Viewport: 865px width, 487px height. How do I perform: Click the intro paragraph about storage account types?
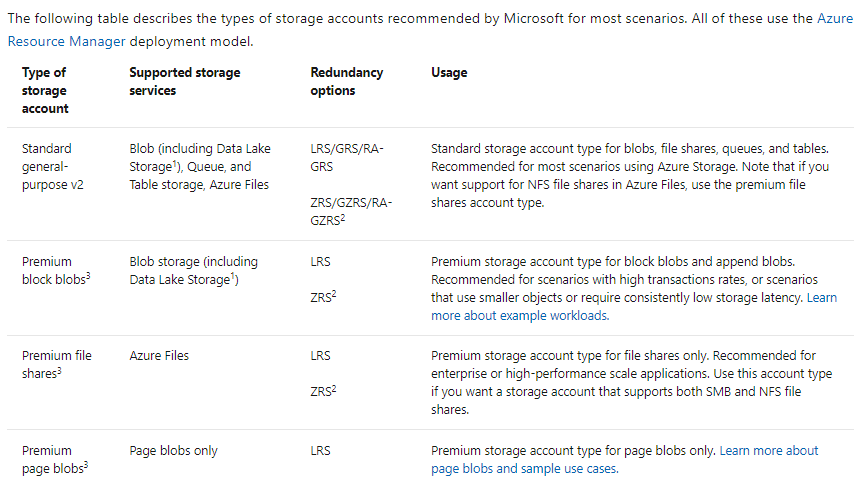click(430, 30)
